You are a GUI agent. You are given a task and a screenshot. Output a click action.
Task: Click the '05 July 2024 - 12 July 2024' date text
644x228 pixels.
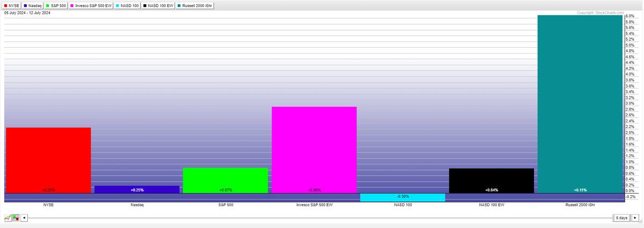point(27,13)
